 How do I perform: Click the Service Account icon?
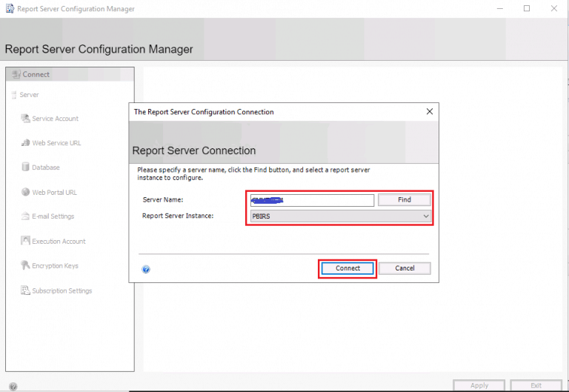25,119
